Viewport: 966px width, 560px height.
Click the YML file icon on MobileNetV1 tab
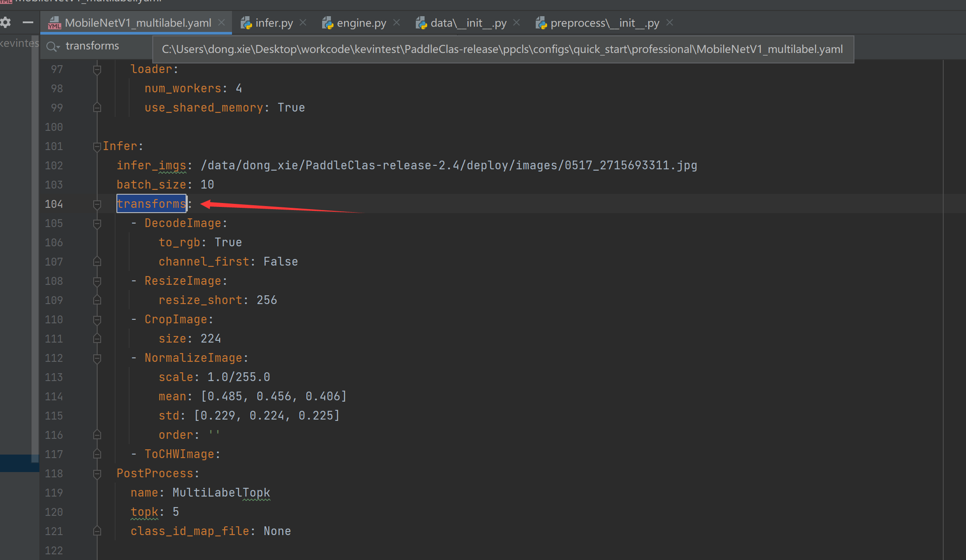[54, 23]
